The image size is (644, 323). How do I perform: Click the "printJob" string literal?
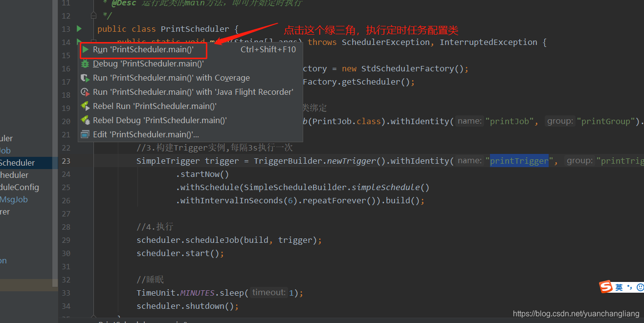[510, 121]
